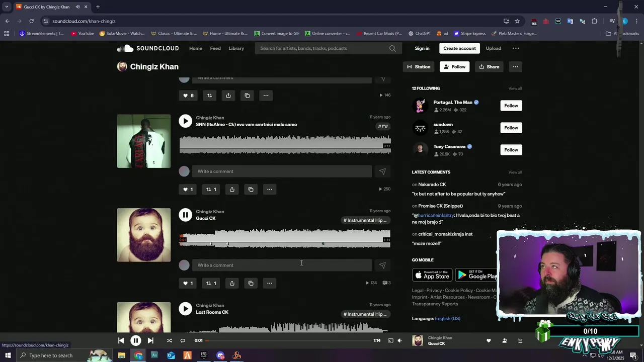Copy link of the Gucci CK track
This screenshot has height=362, width=644.
251,283
